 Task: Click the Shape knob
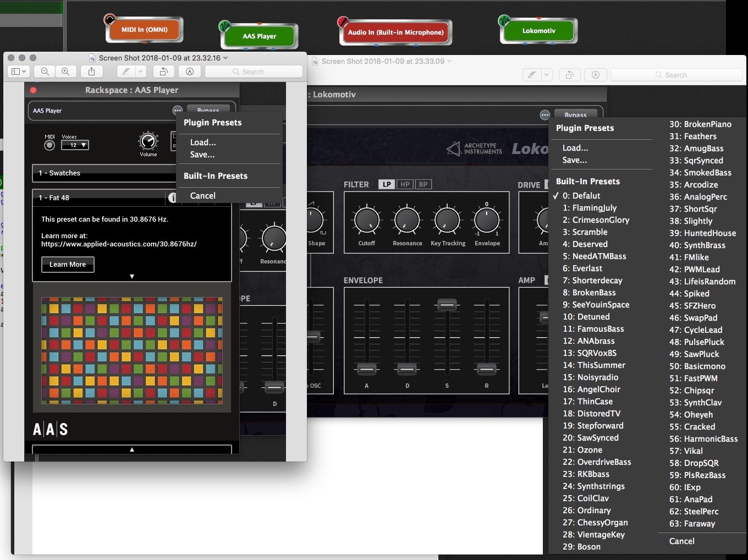[314, 220]
